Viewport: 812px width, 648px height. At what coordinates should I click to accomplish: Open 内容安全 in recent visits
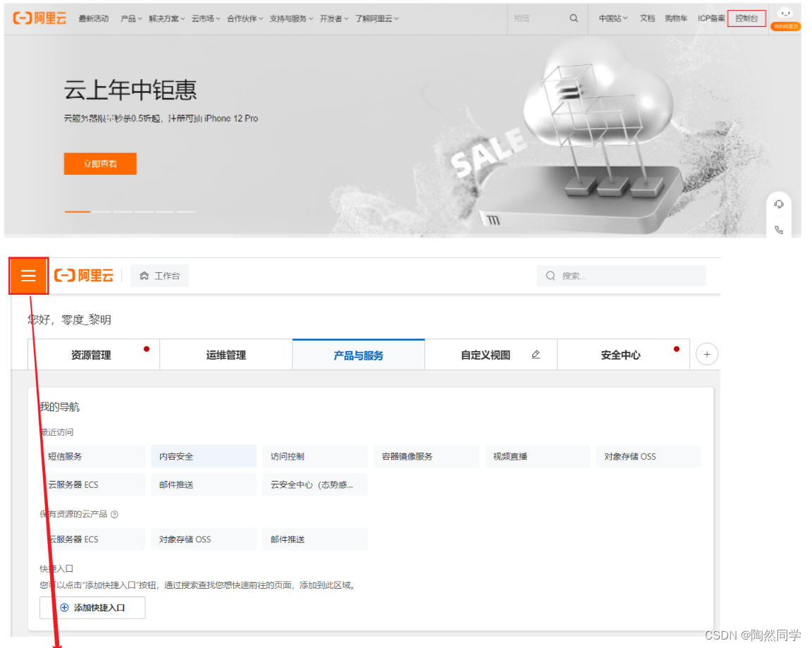click(204, 456)
